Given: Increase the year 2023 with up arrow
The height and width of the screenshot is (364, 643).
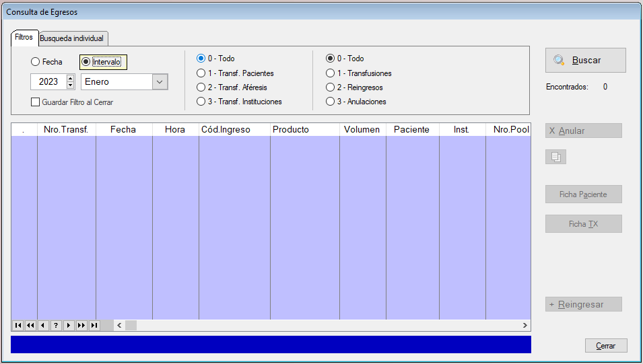Looking at the screenshot, I should [71, 78].
